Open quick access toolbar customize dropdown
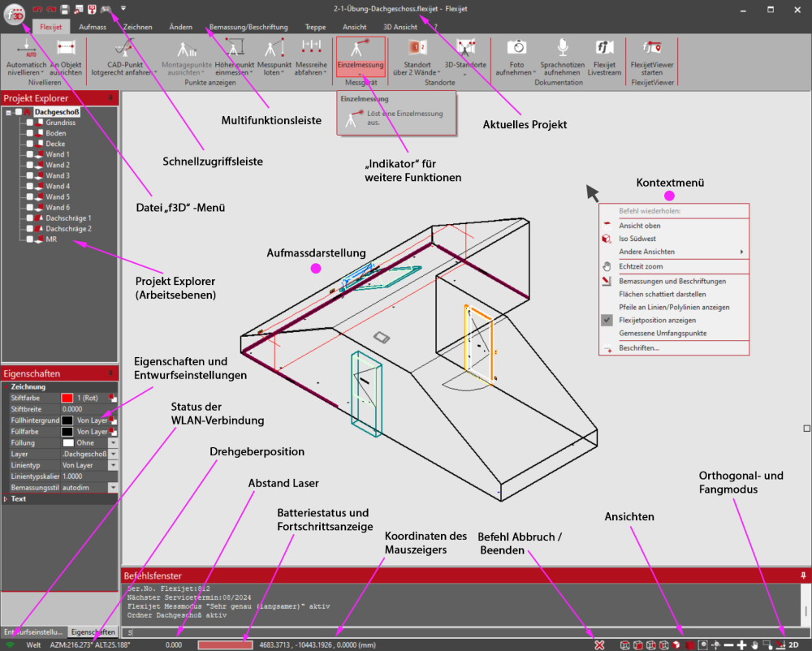 tap(123, 9)
